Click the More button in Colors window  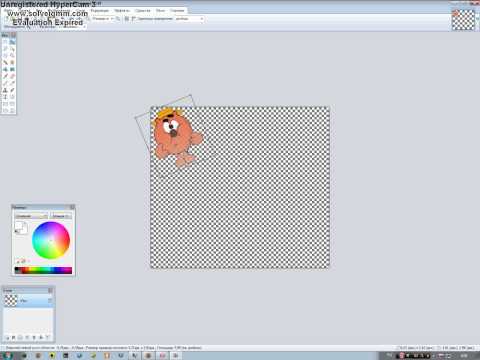61,216
